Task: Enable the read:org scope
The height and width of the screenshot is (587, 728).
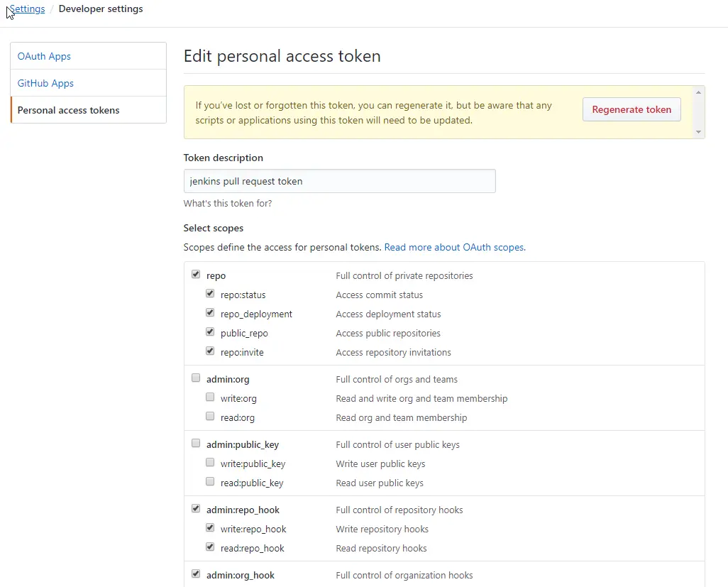Action: pyautogui.click(x=210, y=416)
